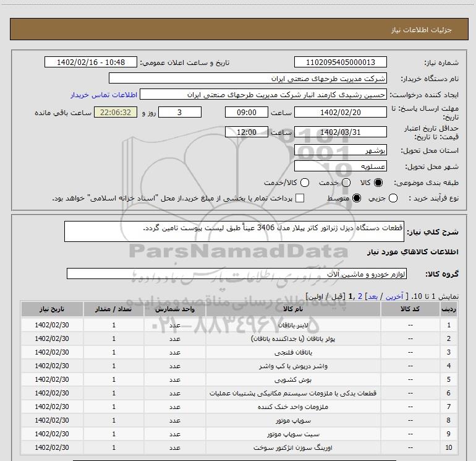The image size is (476, 461).
Task: Click the price validity time 12:00
Action: [x=247, y=132]
